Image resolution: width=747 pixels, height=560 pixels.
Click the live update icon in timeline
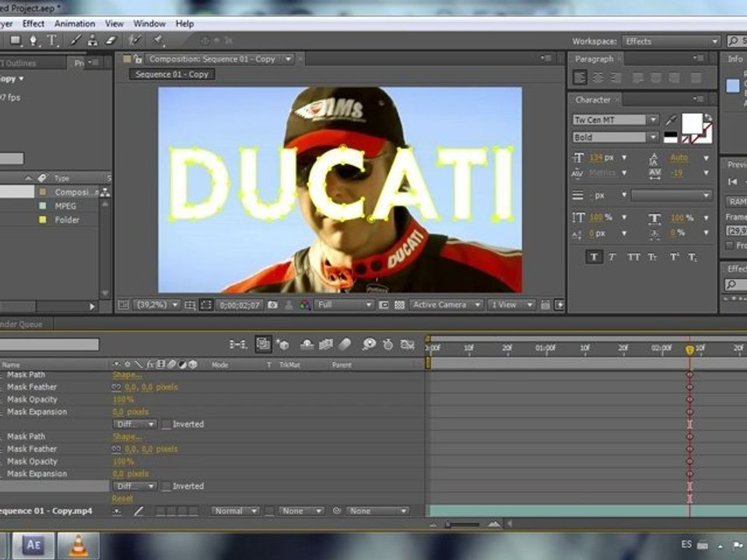click(263, 344)
